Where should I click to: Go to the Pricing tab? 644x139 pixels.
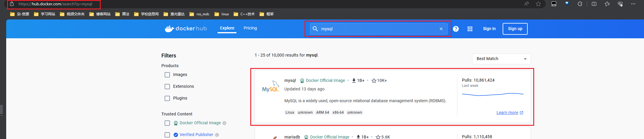tap(250, 28)
